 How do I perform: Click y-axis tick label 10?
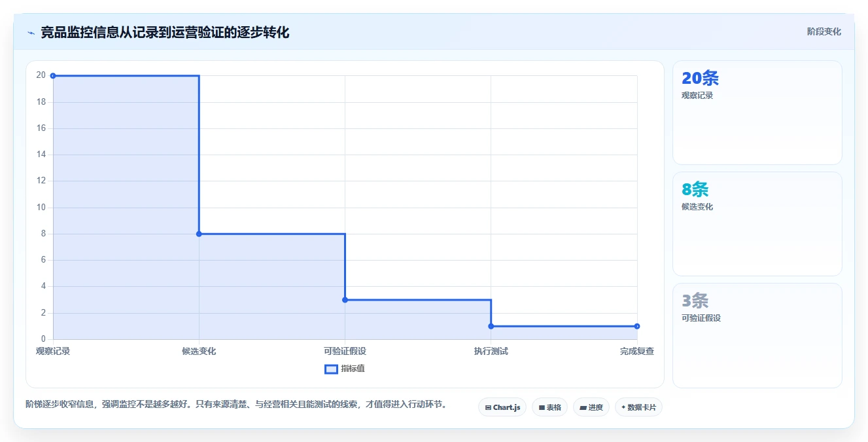coord(41,208)
